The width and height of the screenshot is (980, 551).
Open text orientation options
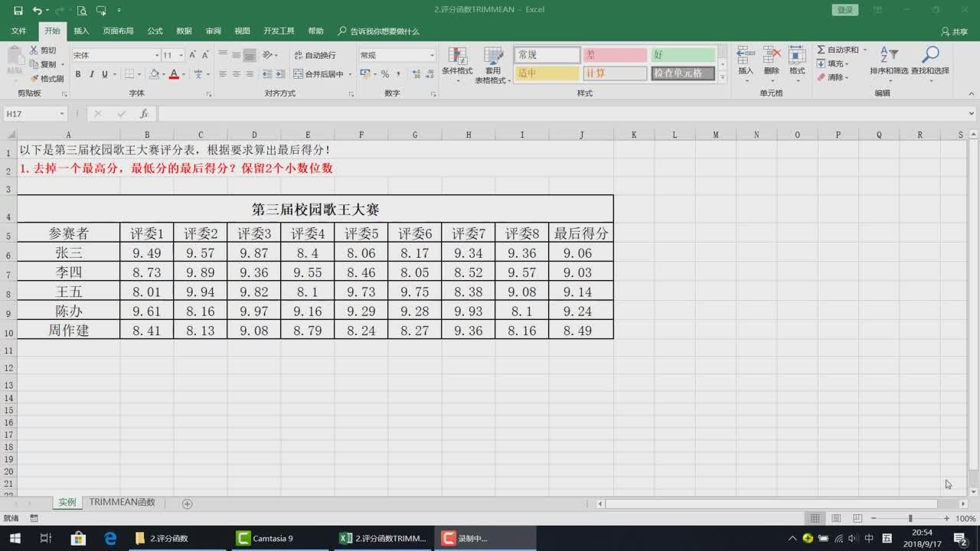click(x=269, y=55)
